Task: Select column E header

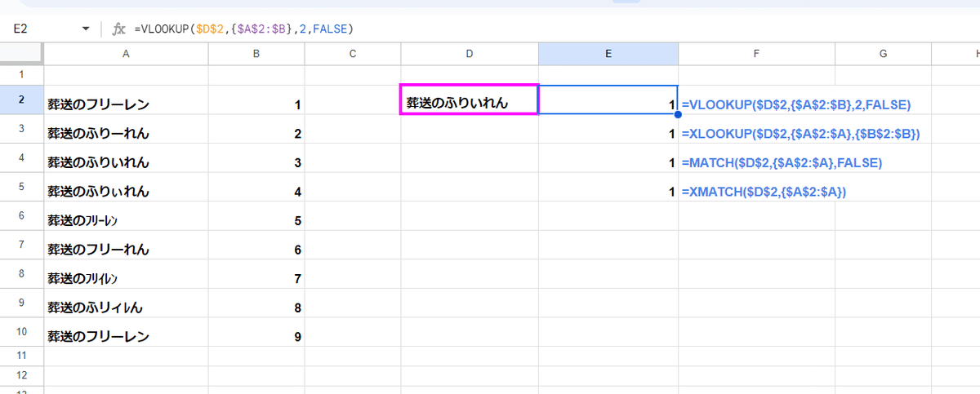Action: tap(608, 53)
